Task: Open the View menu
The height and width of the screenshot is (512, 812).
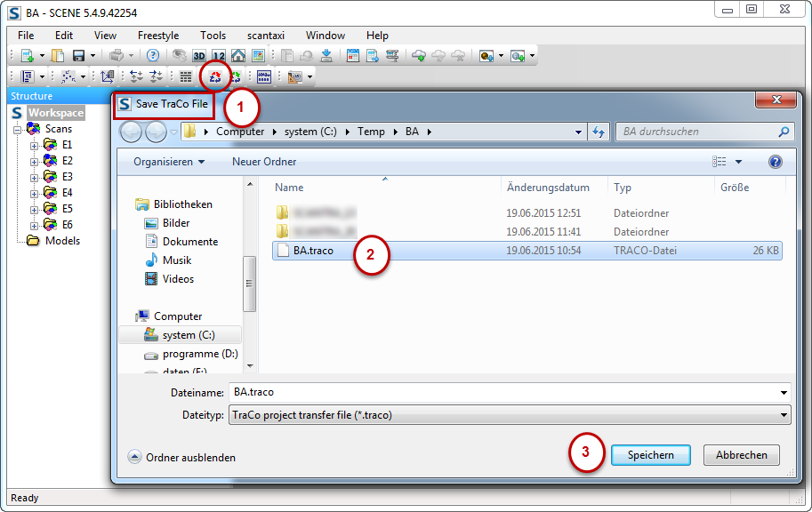Action: 105,36
